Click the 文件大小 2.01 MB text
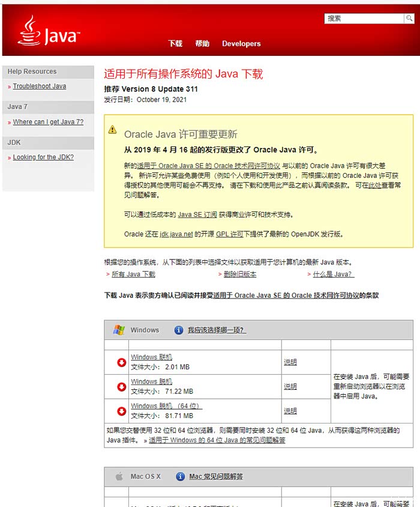 pyautogui.click(x=160, y=367)
